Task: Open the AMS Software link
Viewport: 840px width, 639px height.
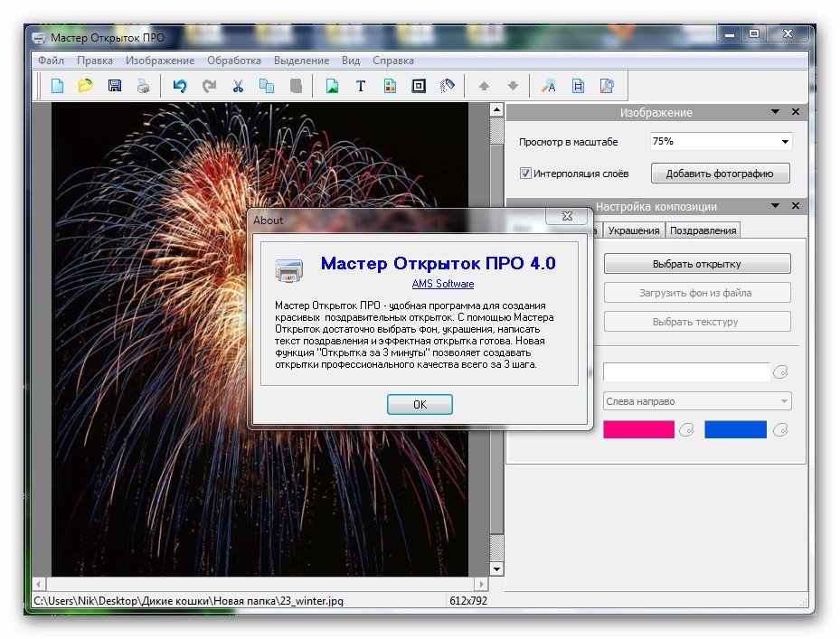Action: click(x=442, y=284)
